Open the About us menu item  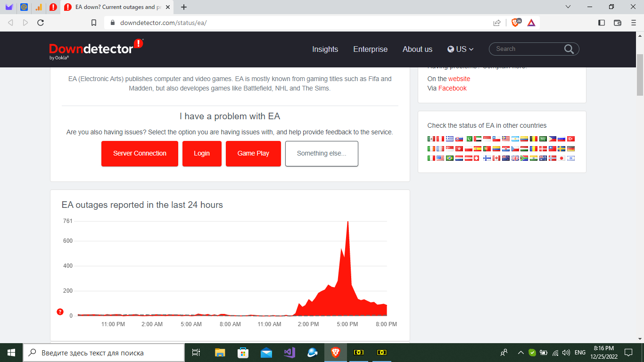point(417,49)
